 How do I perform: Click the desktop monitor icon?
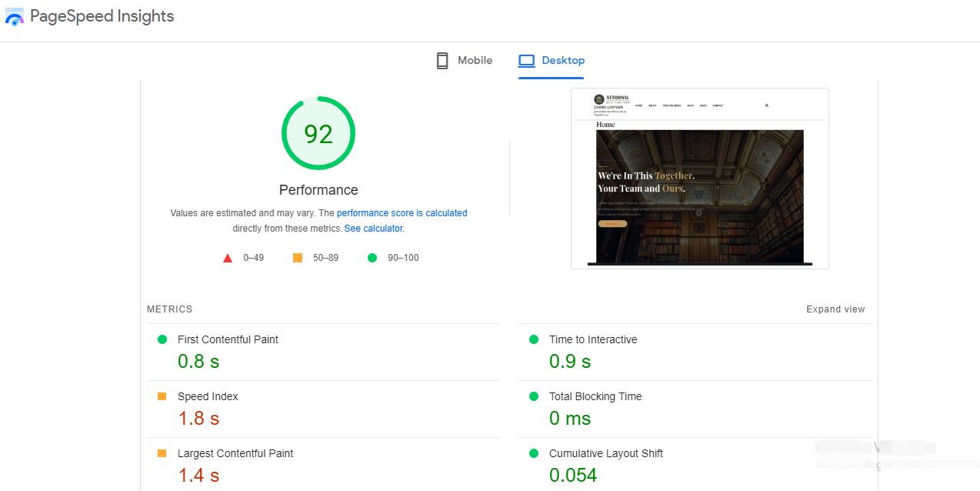click(526, 61)
